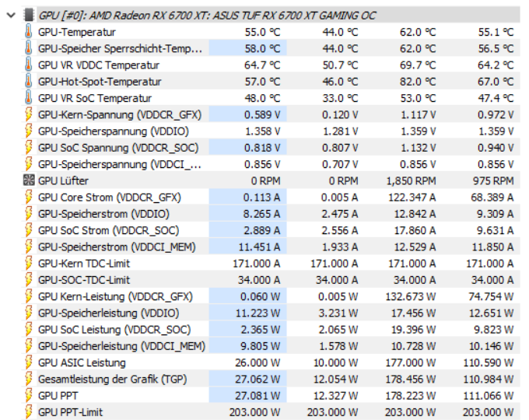The image size is (529, 420).
Task: Click the 27.081 W GPU PPT value
Action: pyautogui.click(x=257, y=396)
